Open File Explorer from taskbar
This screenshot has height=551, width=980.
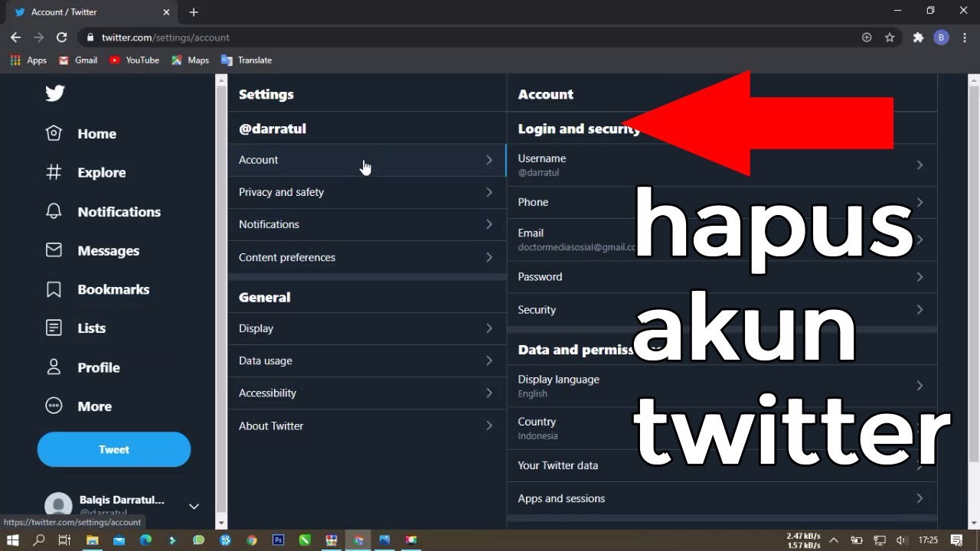(x=92, y=540)
